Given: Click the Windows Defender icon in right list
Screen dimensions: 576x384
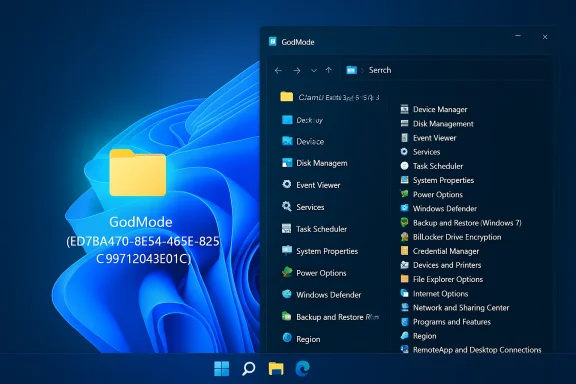Looking at the screenshot, I should (404, 208).
